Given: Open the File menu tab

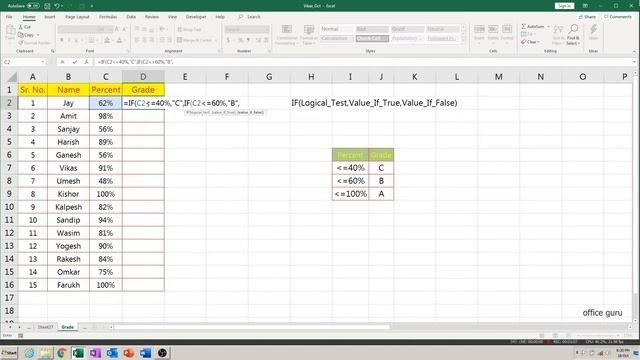Looking at the screenshot, I should pos(9,17).
